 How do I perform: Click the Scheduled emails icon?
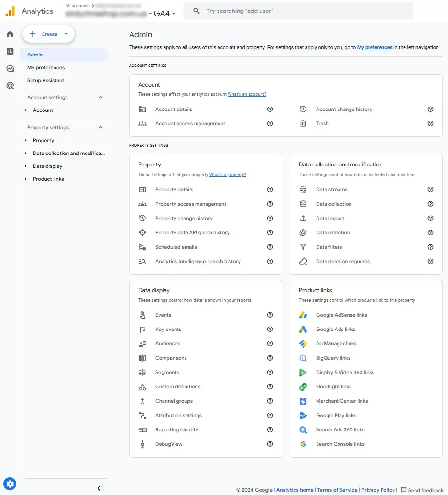point(142,247)
